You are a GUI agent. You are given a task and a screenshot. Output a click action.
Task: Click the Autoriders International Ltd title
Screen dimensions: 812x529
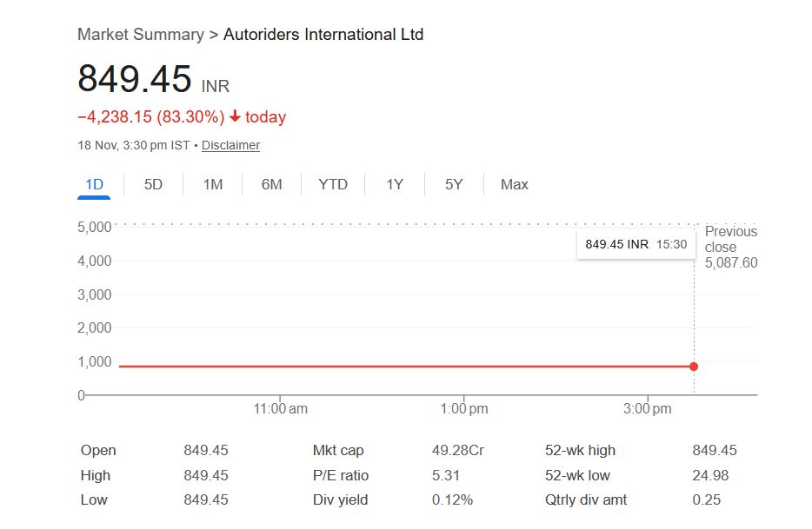coord(323,35)
